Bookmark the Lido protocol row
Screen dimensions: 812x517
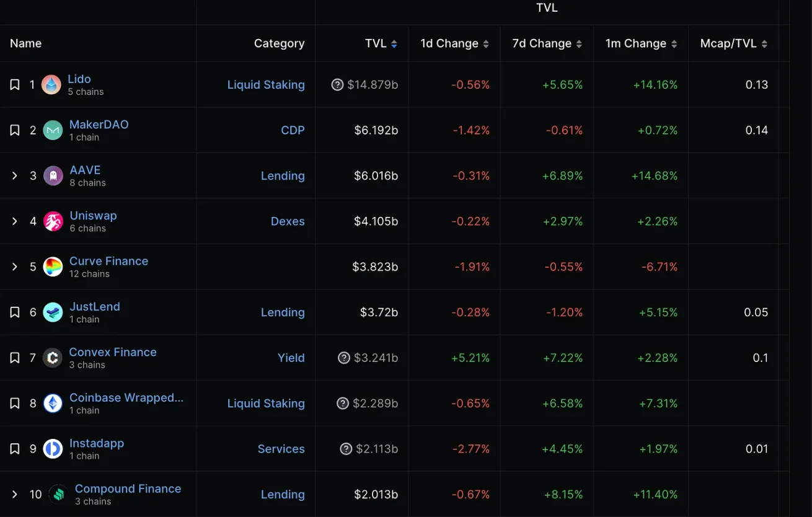(15, 85)
